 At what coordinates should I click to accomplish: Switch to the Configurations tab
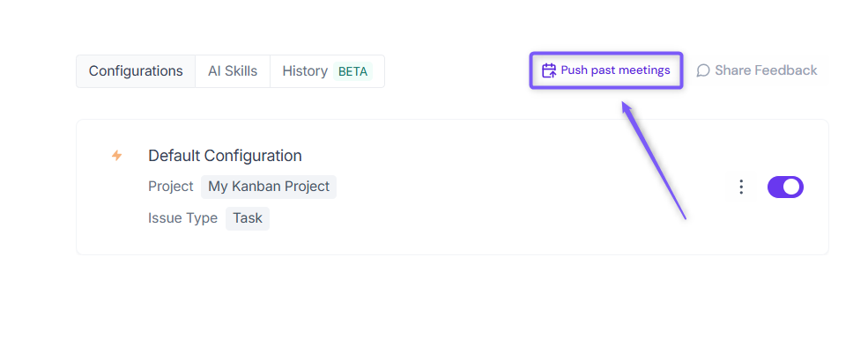136,71
